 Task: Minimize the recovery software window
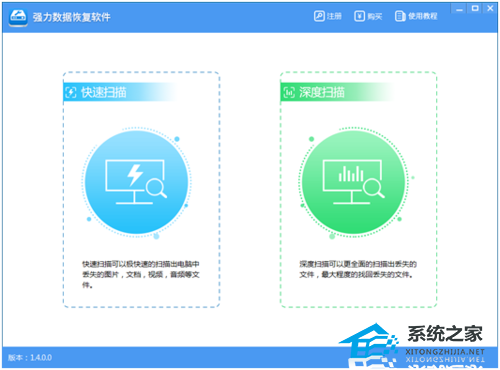point(459,9)
